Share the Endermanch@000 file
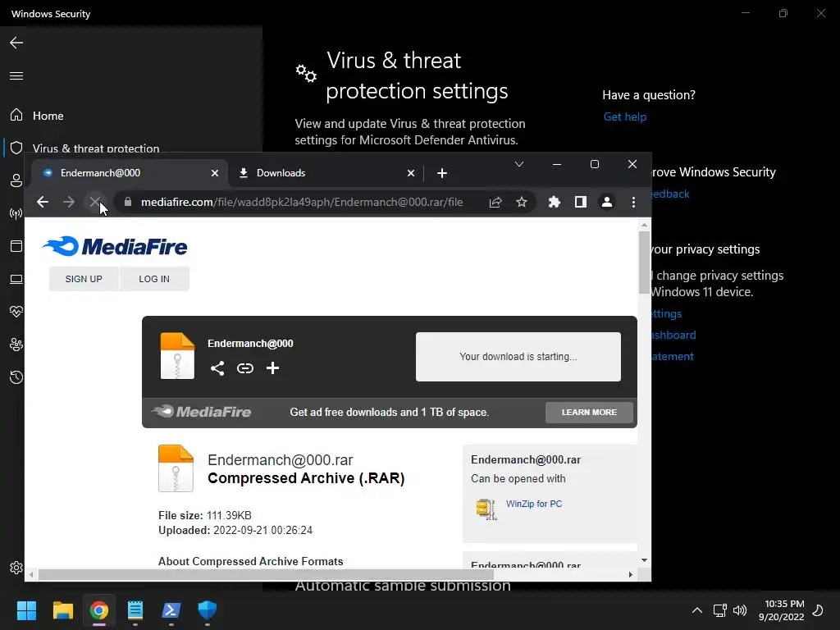840x630 pixels. pyautogui.click(x=217, y=368)
